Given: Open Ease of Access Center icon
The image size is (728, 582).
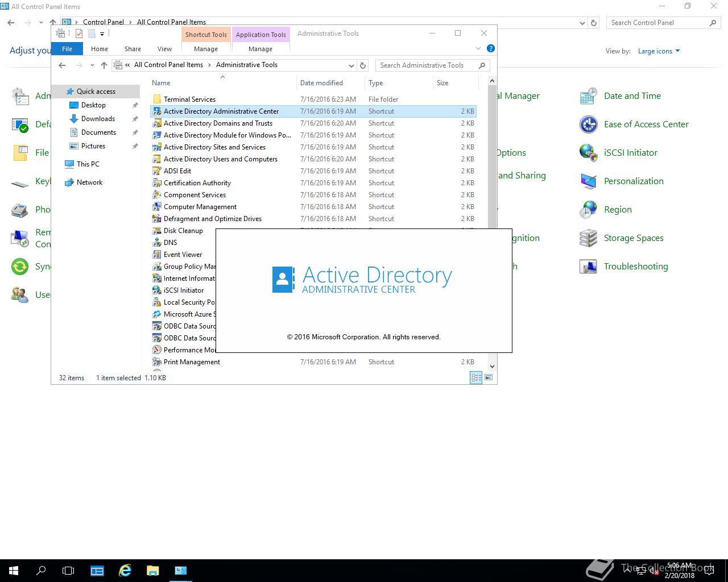Looking at the screenshot, I should pos(589,124).
